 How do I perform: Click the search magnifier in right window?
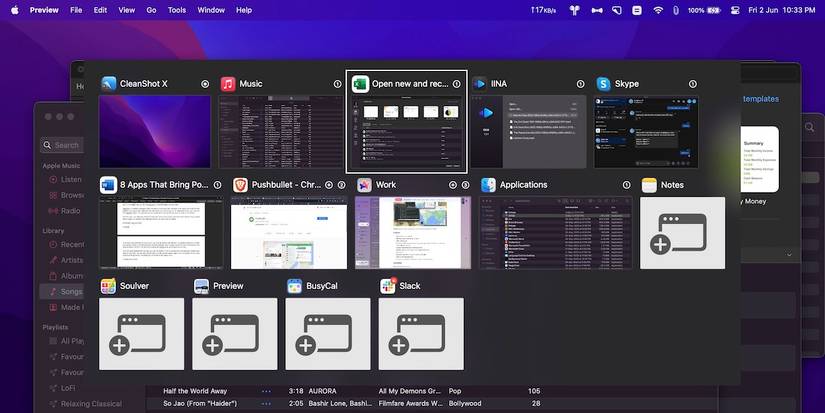[x=810, y=127]
